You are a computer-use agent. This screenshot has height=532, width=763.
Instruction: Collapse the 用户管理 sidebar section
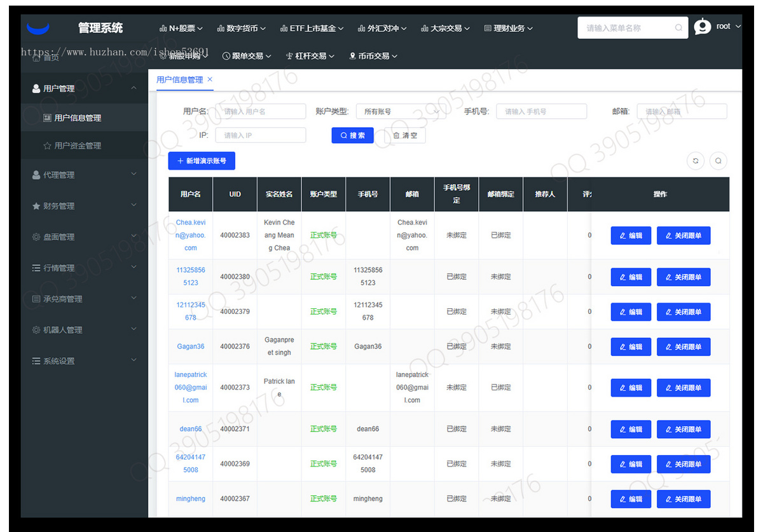point(85,88)
